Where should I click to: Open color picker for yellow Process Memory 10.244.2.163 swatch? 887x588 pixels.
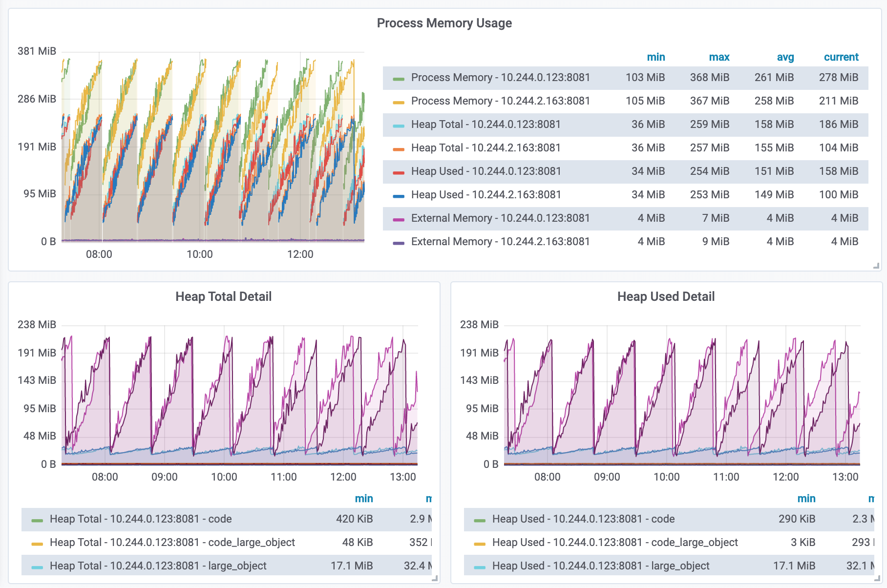click(x=399, y=102)
